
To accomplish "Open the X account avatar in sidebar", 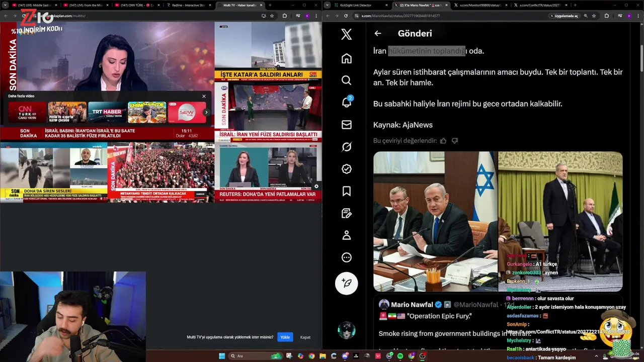I will (x=346, y=330).
